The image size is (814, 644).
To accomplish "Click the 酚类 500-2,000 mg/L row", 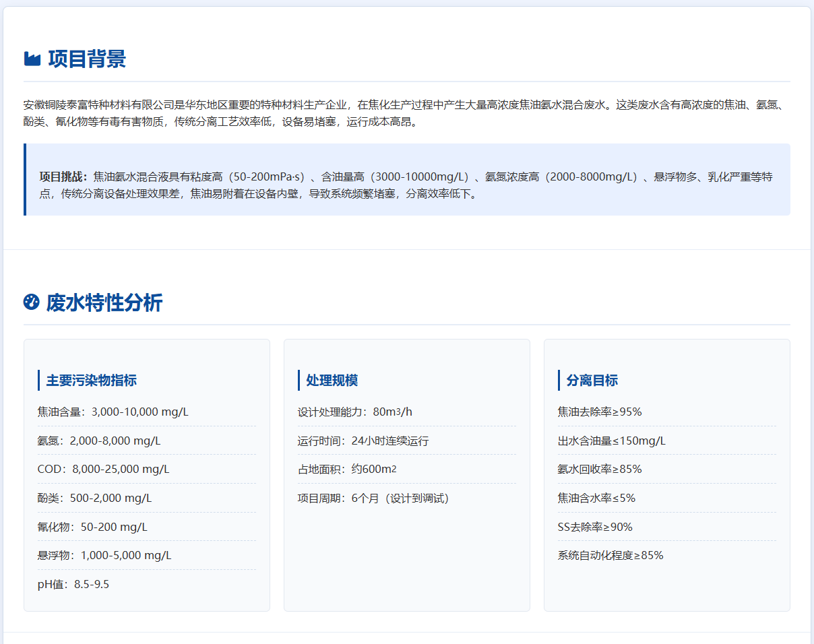I will (95, 498).
